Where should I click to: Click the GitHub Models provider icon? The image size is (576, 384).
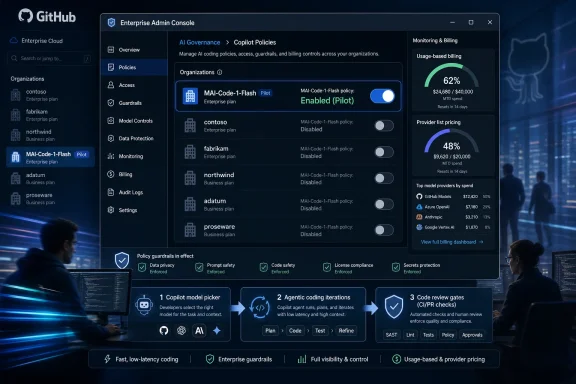click(419, 197)
